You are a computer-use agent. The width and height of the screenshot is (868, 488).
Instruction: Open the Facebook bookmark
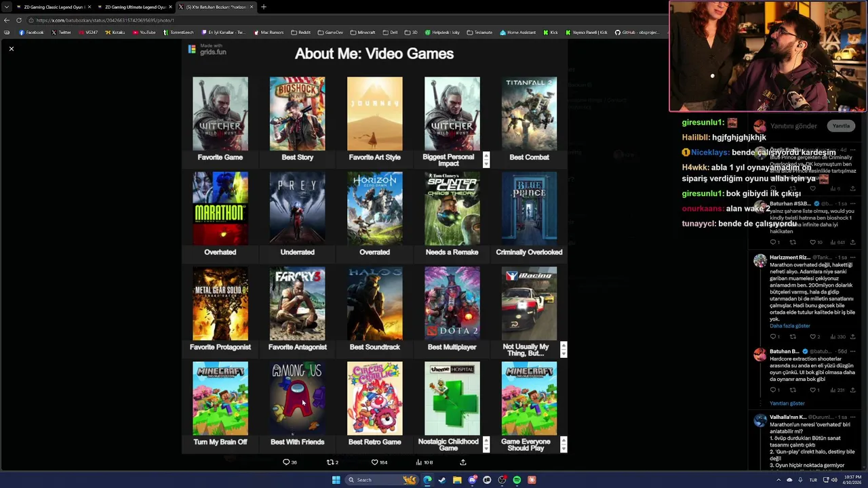(31, 33)
